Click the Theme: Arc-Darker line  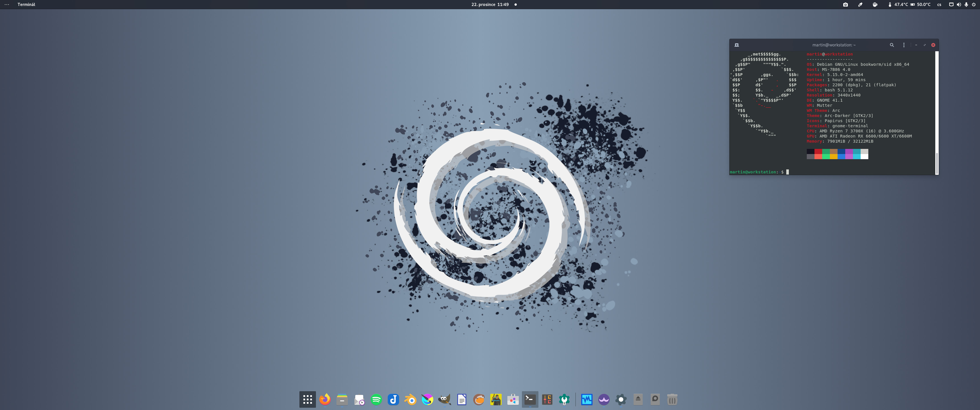[x=840, y=116]
